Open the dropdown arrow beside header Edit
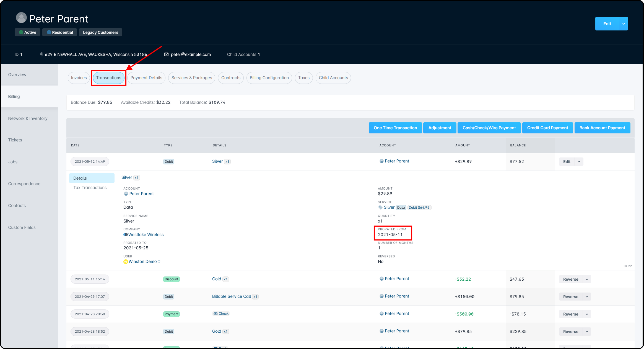Screen dimensions: 644x349 coord(624,24)
